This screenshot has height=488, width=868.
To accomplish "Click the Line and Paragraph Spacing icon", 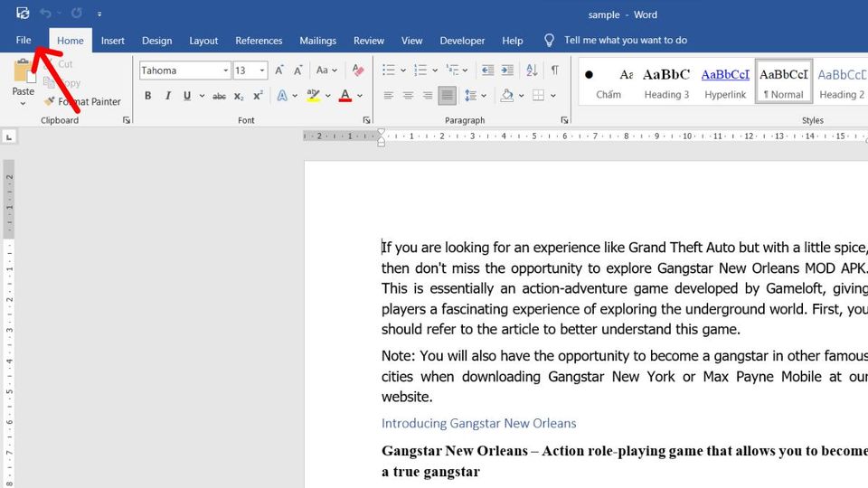I will click(470, 96).
